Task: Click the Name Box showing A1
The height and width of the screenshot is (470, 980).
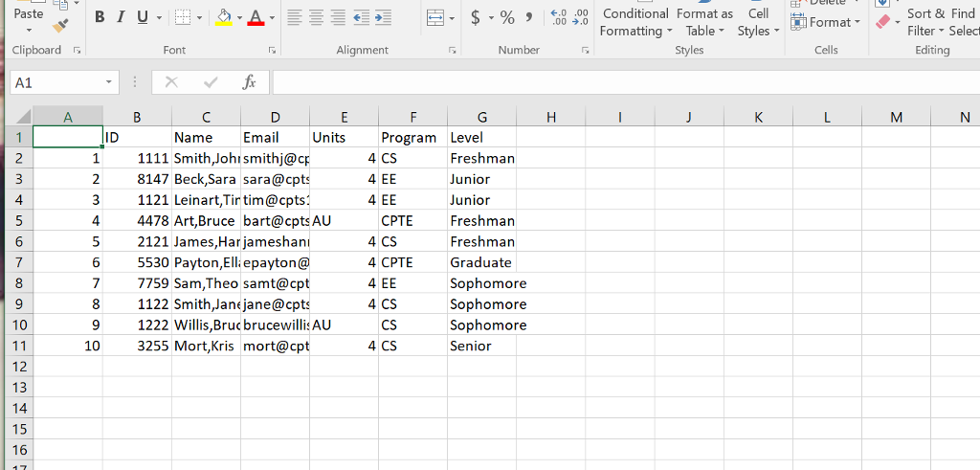Action: tap(56, 82)
